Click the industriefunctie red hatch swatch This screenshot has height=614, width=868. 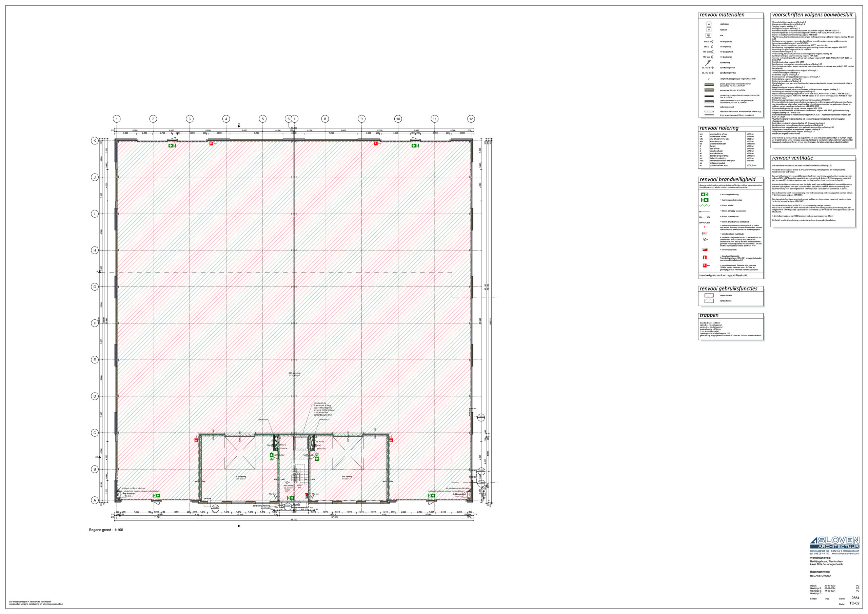point(709,295)
